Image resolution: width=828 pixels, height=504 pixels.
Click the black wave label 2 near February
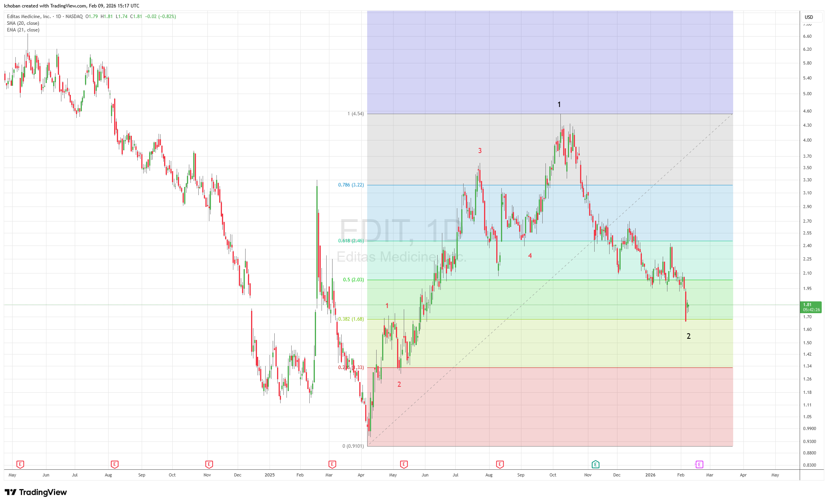[x=688, y=336]
